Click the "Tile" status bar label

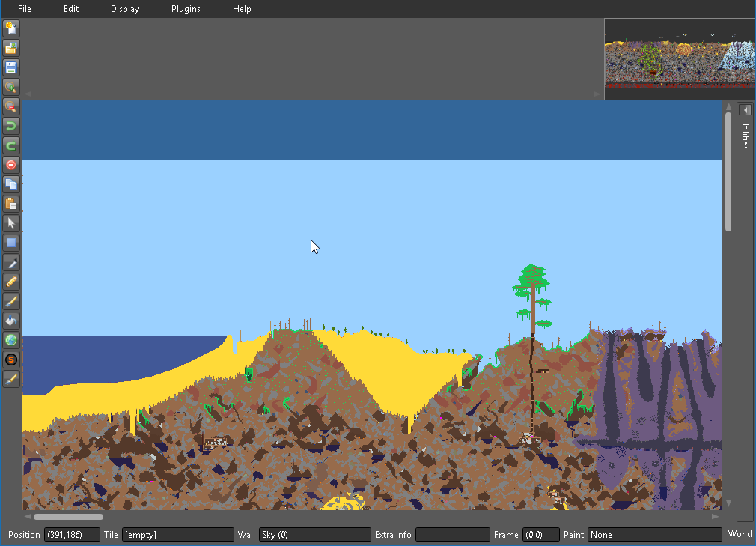click(x=111, y=535)
